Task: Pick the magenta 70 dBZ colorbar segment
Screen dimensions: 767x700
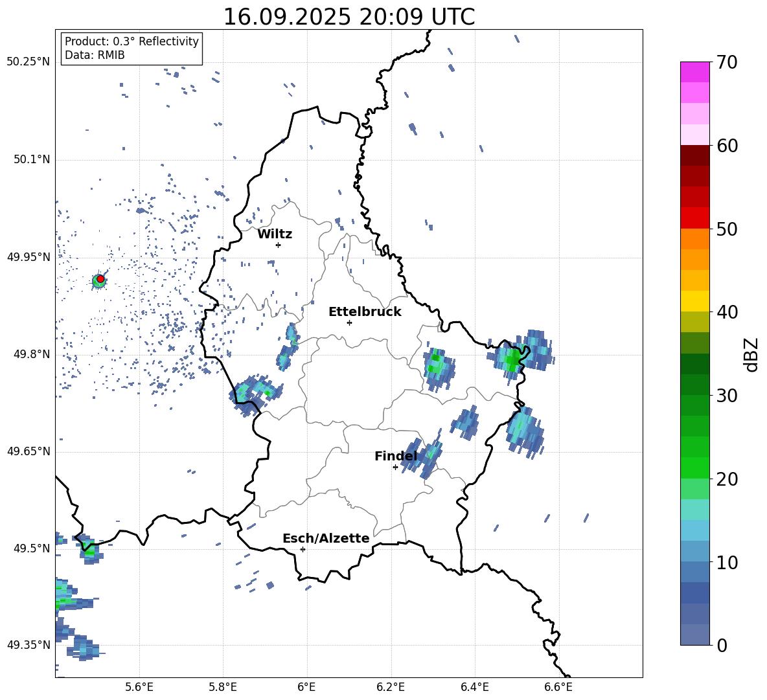Action: pos(695,72)
